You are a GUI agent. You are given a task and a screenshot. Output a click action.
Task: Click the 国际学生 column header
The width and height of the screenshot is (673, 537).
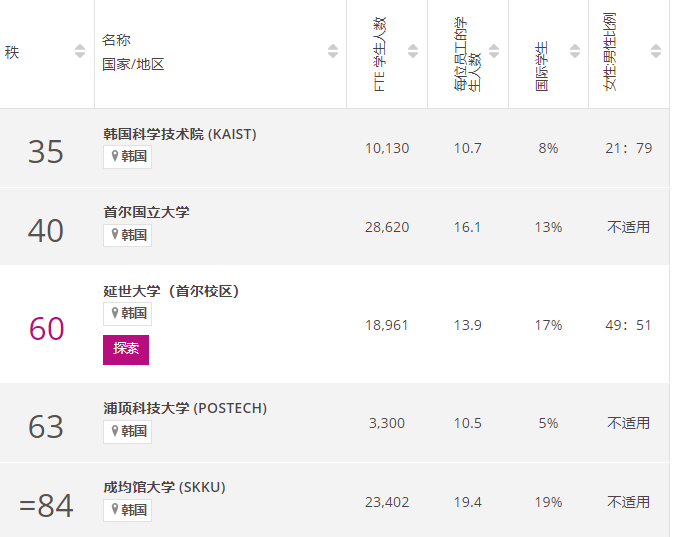point(542,66)
